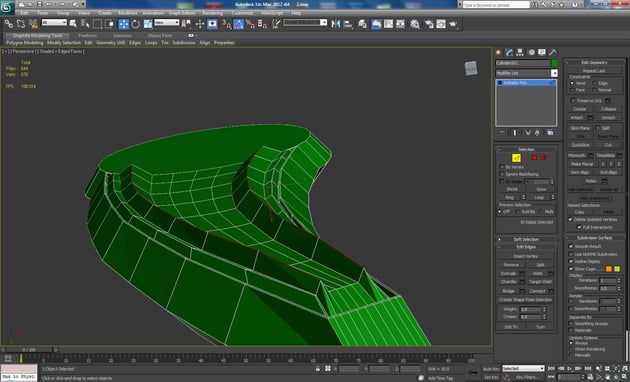Click the Select by Name toolbar icon
The height and width of the screenshot is (382, 630).
(x=85, y=24)
